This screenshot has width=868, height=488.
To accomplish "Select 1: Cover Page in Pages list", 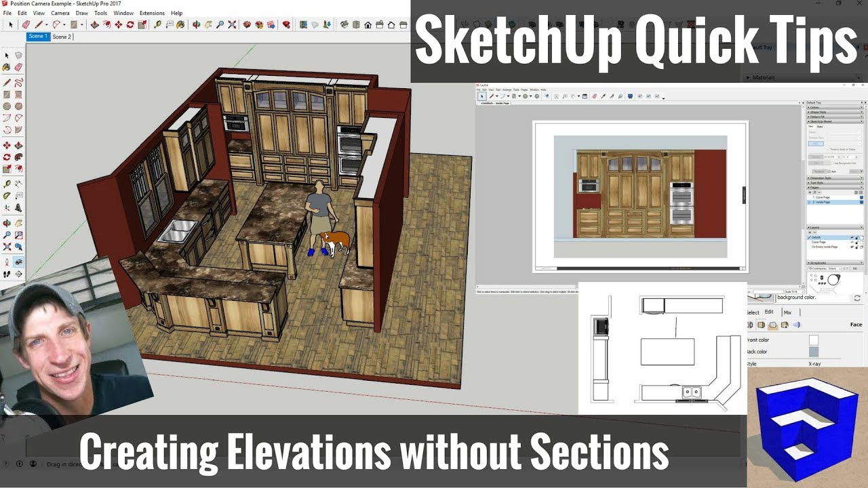I will [x=835, y=197].
